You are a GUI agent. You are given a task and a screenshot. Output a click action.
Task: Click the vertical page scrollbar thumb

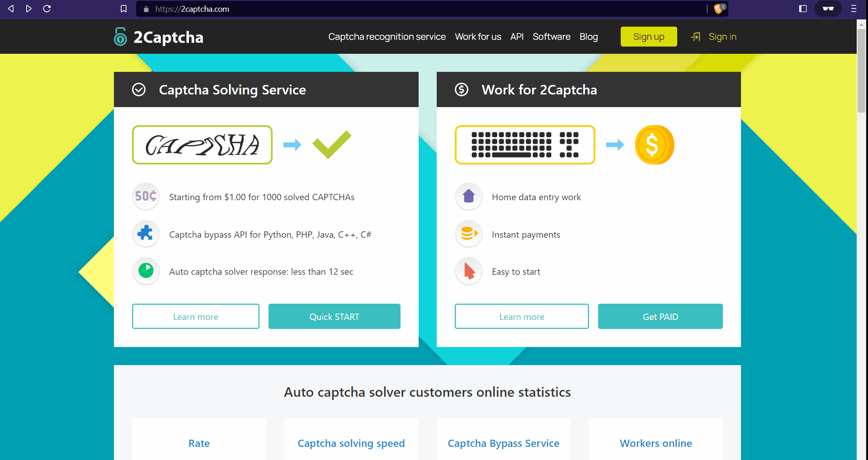coord(861,70)
